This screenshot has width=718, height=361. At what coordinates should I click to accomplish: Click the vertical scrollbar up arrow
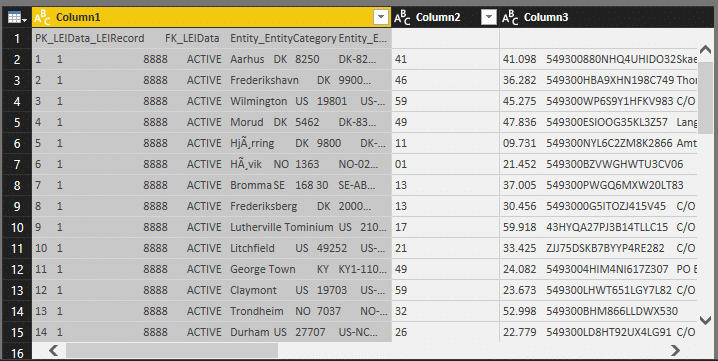click(705, 49)
